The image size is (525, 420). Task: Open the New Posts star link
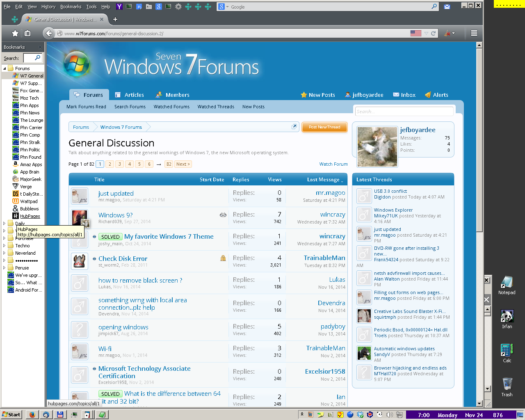point(318,95)
